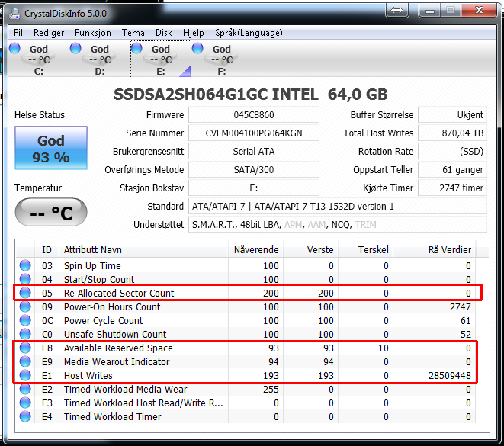Click the Terskel column header
This screenshot has width=504, height=446.
tap(365, 249)
